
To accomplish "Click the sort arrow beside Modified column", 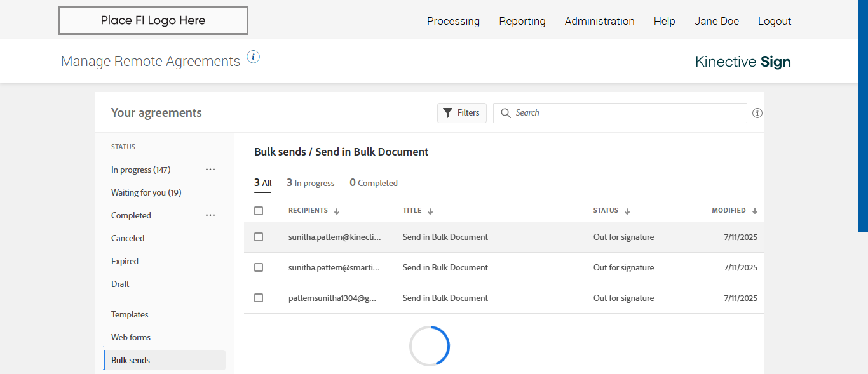I will (755, 211).
